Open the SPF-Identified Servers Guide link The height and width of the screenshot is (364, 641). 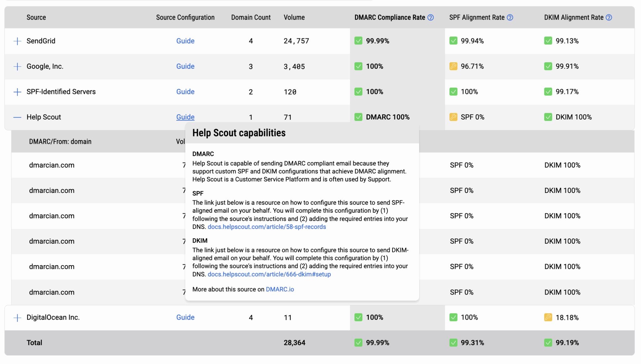(x=185, y=92)
